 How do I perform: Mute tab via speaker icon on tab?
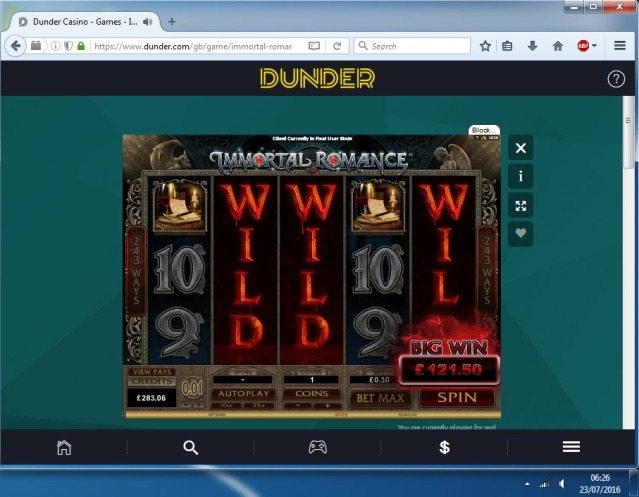147,22
